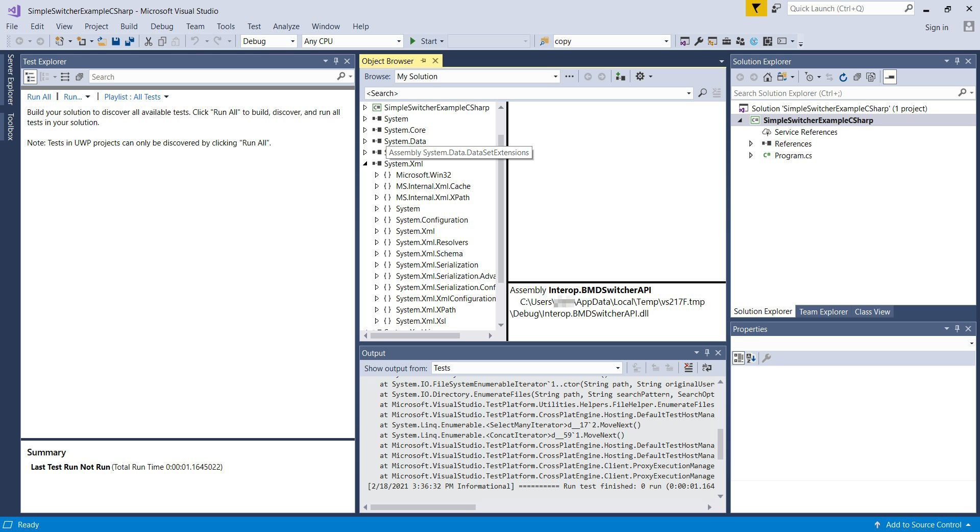Expand the System.Core assembly node

365,130
